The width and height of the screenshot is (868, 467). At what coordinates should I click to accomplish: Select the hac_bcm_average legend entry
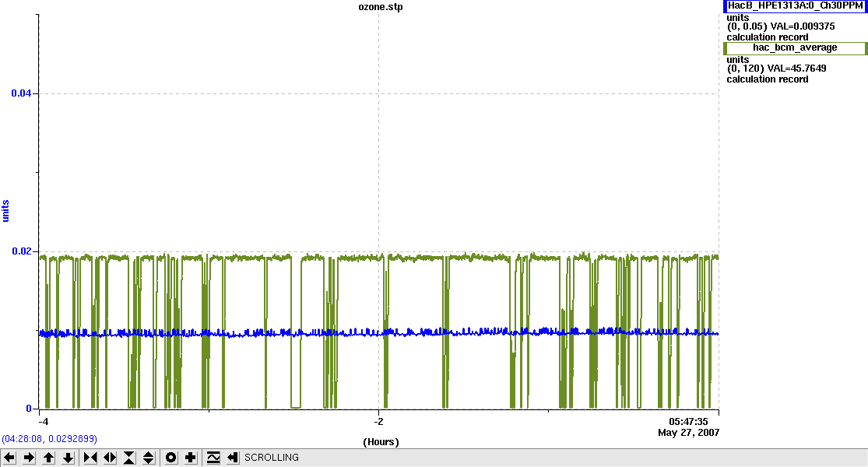[795, 48]
